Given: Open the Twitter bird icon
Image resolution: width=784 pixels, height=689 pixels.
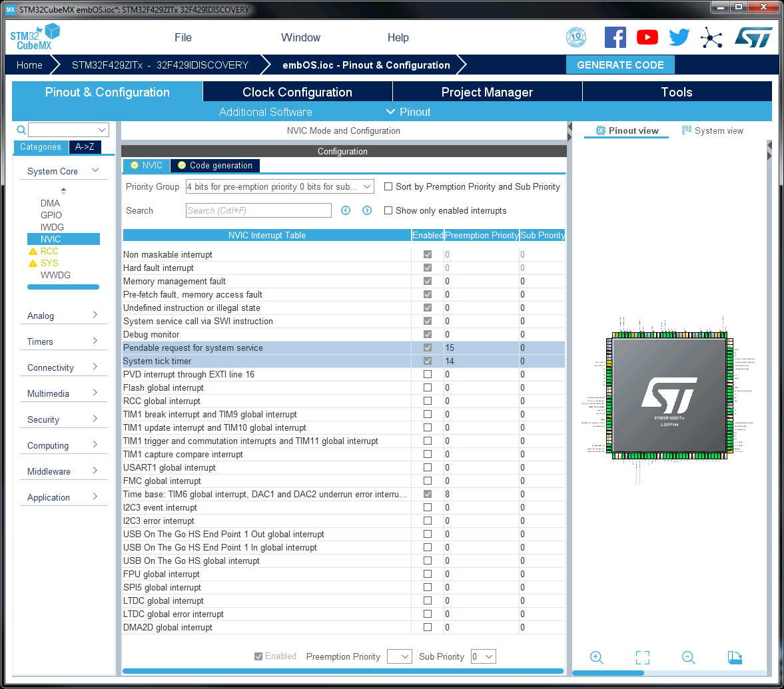Looking at the screenshot, I should pyautogui.click(x=679, y=37).
